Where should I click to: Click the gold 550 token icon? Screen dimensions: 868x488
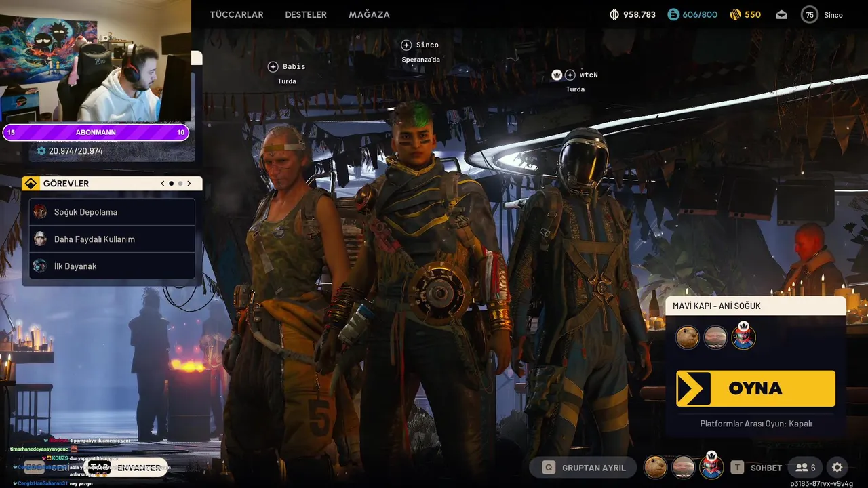(x=735, y=14)
